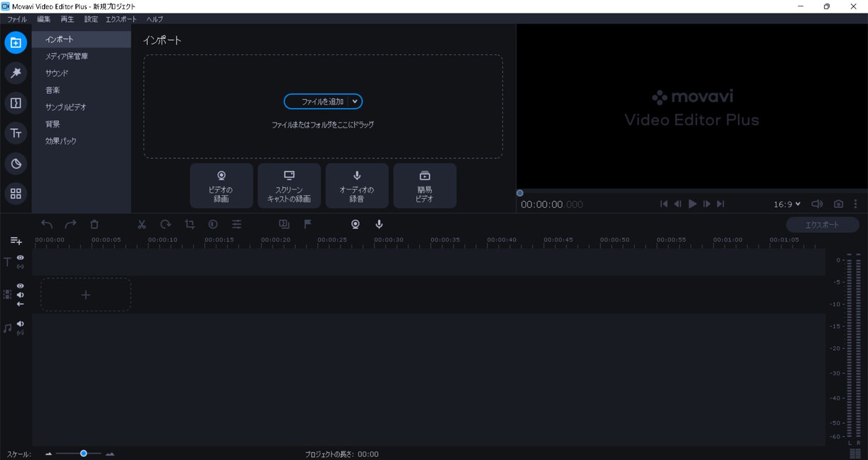Select サンプルビデオ in the side list
The image size is (868, 460).
(x=81, y=108)
